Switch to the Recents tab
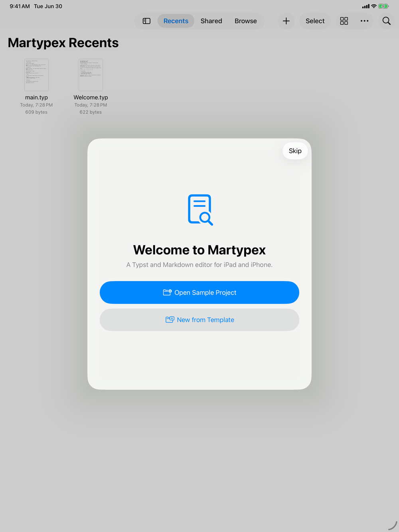Viewport: 399px width, 532px height. pyautogui.click(x=176, y=21)
